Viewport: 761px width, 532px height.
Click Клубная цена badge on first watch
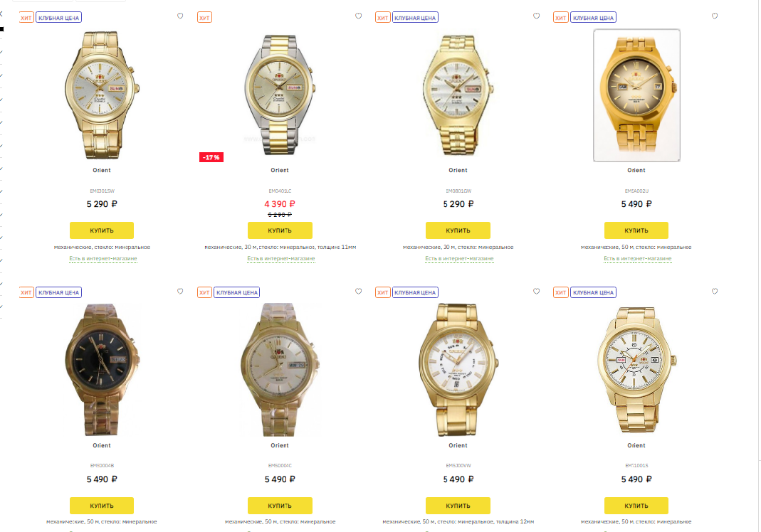coord(58,18)
